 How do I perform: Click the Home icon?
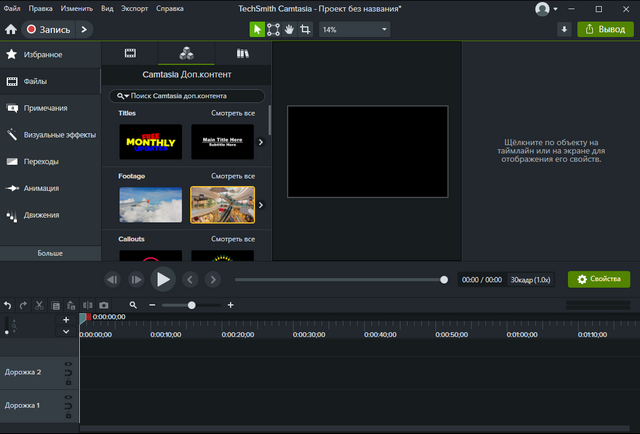coord(11,30)
